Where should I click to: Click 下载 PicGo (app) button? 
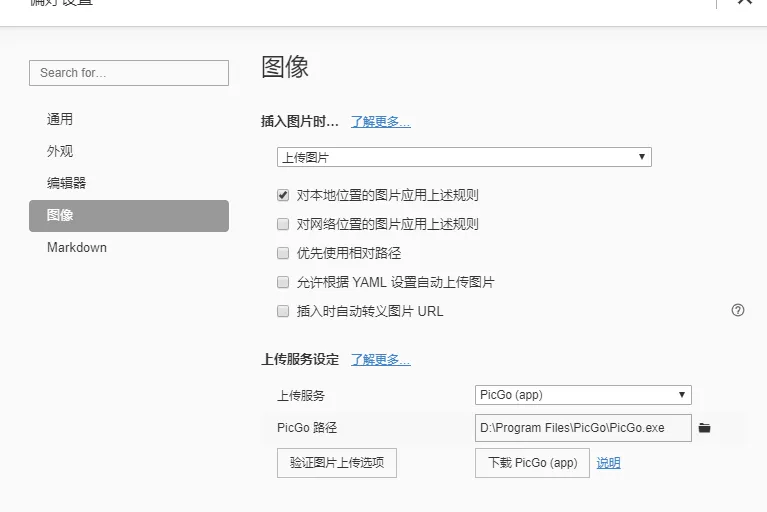pyautogui.click(x=532, y=463)
